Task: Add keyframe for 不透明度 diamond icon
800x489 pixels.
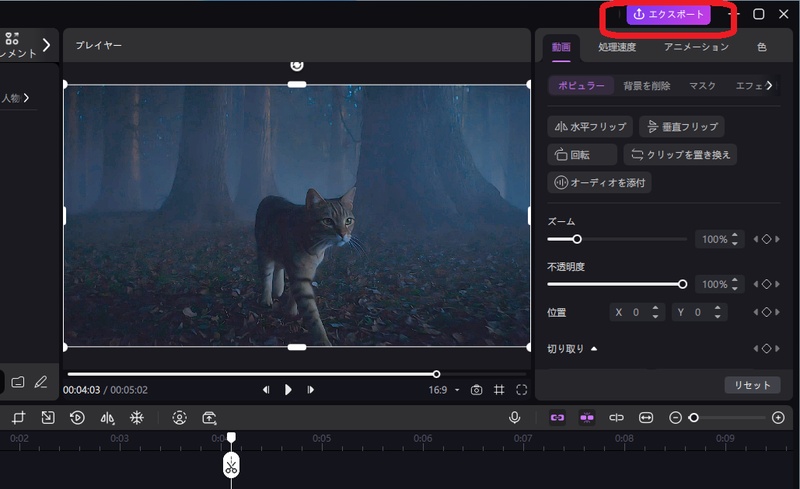Action: (x=766, y=284)
